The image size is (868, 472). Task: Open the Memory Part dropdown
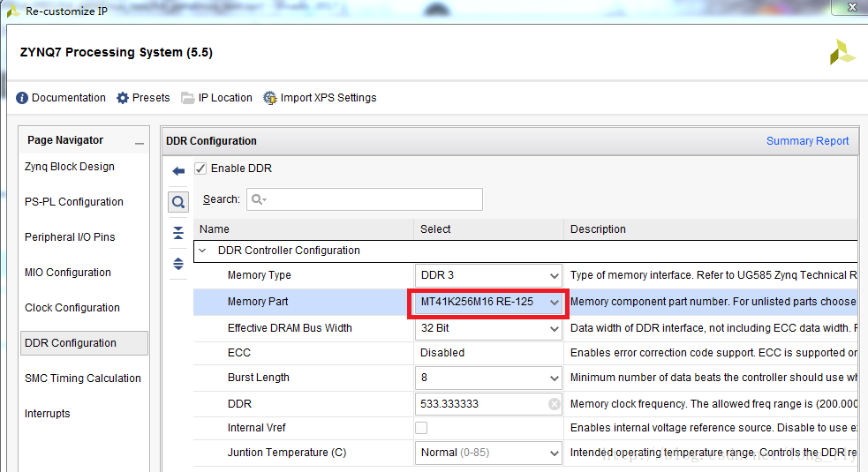[x=554, y=303]
